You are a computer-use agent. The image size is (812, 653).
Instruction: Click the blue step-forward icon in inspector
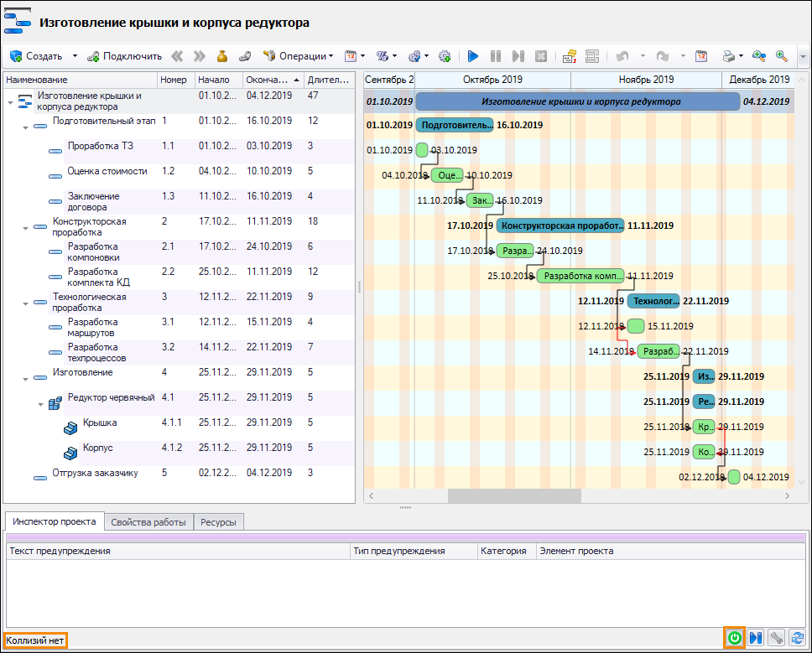[x=756, y=638]
